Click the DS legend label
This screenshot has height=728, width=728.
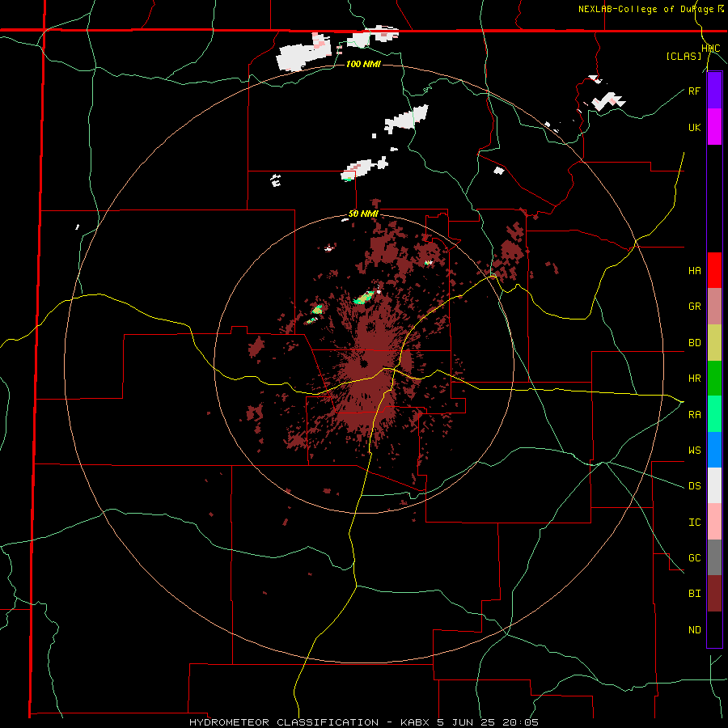click(x=694, y=486)
